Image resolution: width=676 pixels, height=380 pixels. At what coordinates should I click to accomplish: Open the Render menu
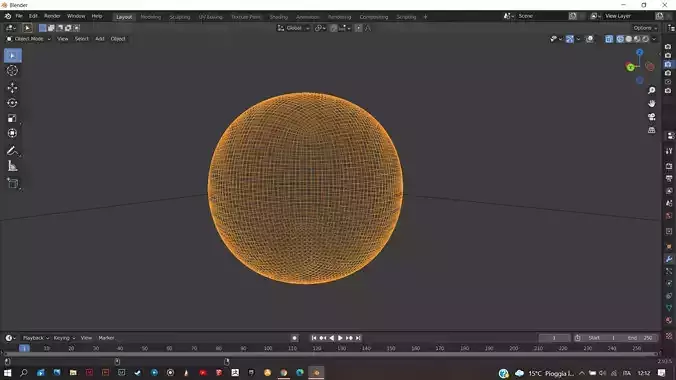click(52, 16)
